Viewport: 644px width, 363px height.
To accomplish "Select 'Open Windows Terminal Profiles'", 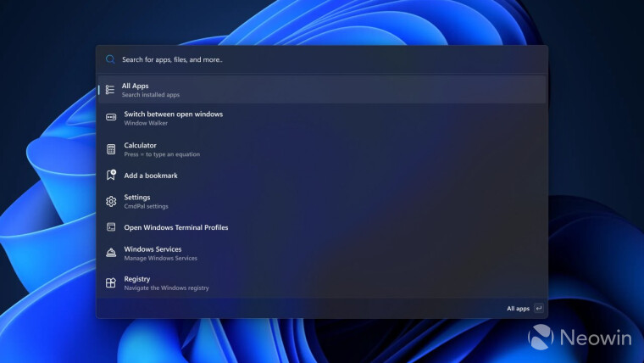I will pos(322,227).
